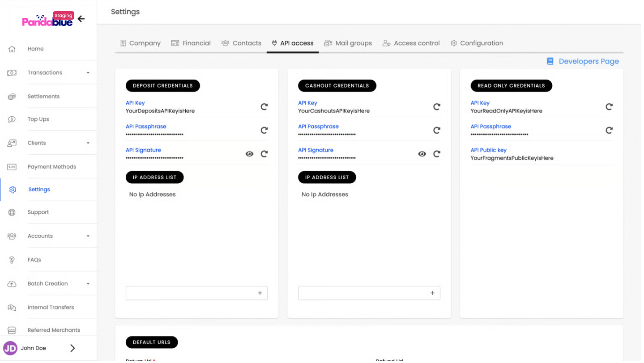Switch to the Financial tab
644x363 pixels.
pyautogui.click(x=191, y=43)
